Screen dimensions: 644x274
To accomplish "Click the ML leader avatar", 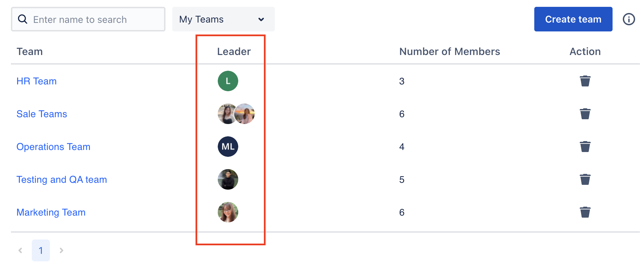I will tap(228, 147).
